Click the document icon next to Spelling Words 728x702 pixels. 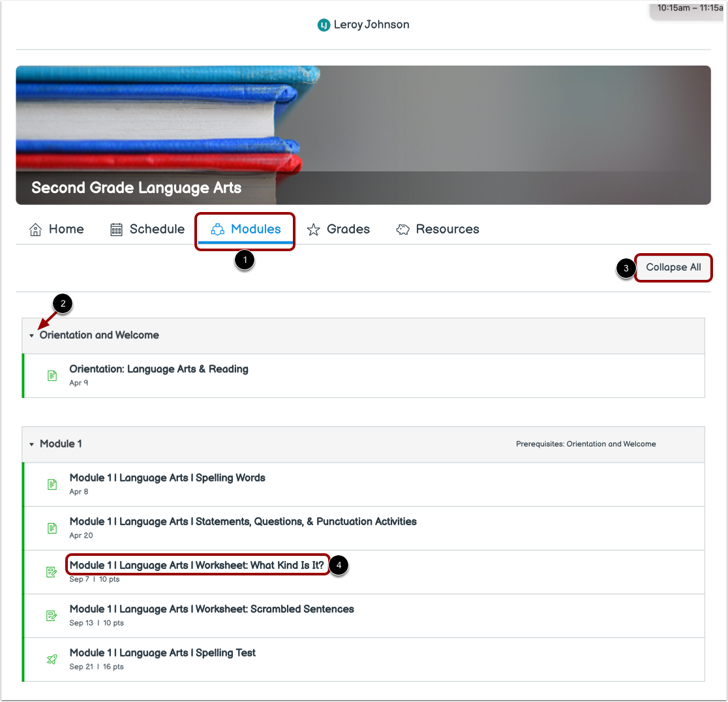click(x=52, y=484)
